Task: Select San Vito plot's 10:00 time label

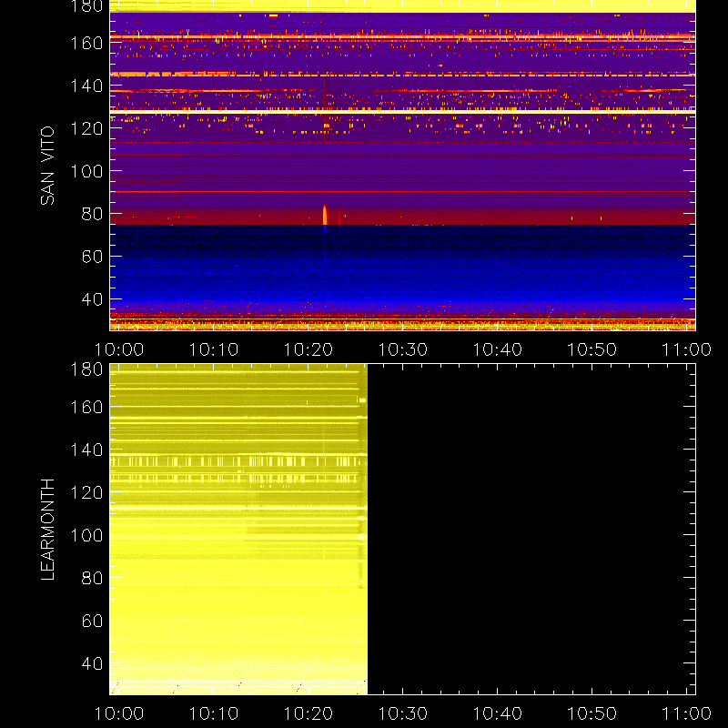Action: tap(119, 349)
